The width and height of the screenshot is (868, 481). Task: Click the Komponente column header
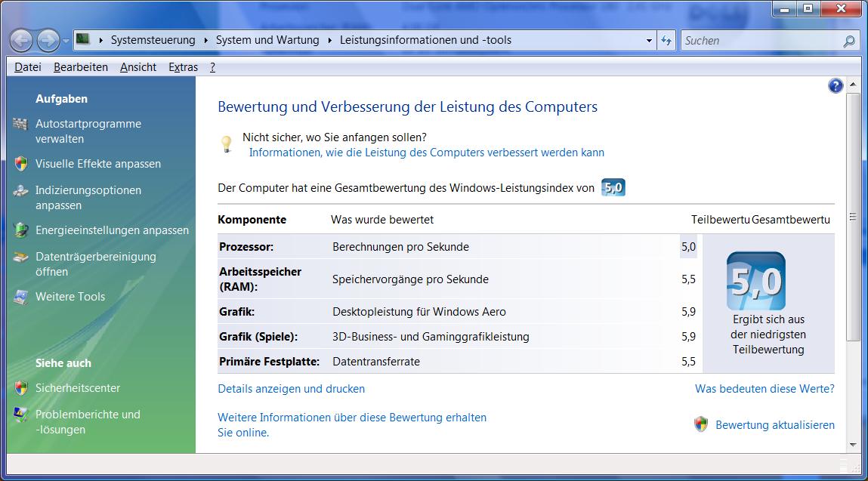tap(252, 220)
